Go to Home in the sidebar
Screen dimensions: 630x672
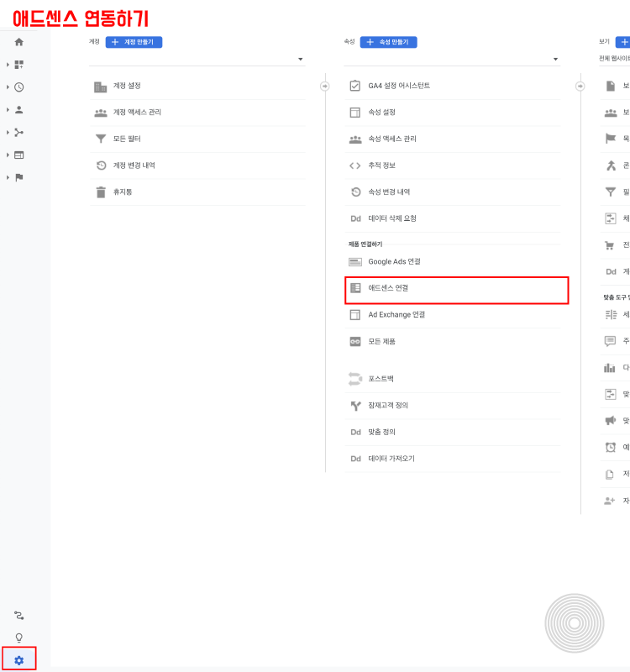tap(18, 42)
